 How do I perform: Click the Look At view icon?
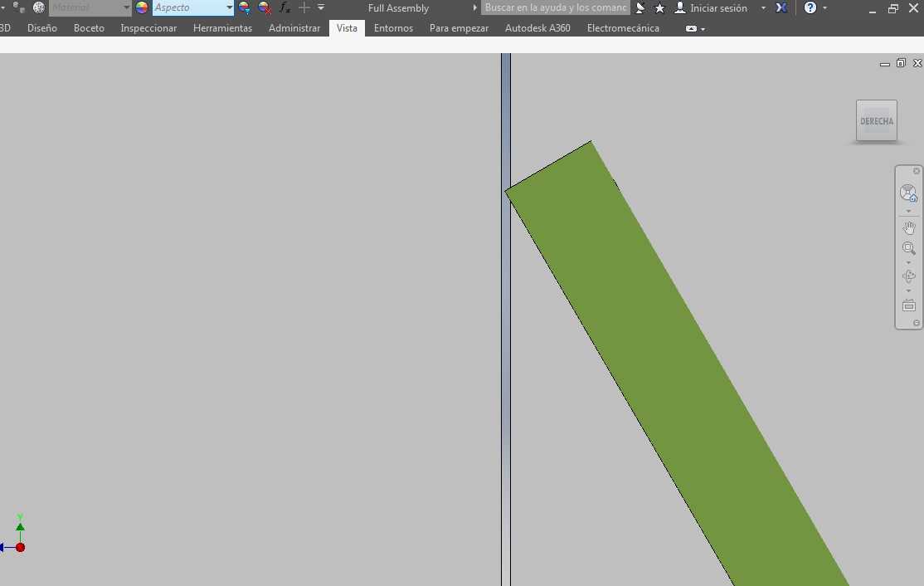click(x=909, y=305)
